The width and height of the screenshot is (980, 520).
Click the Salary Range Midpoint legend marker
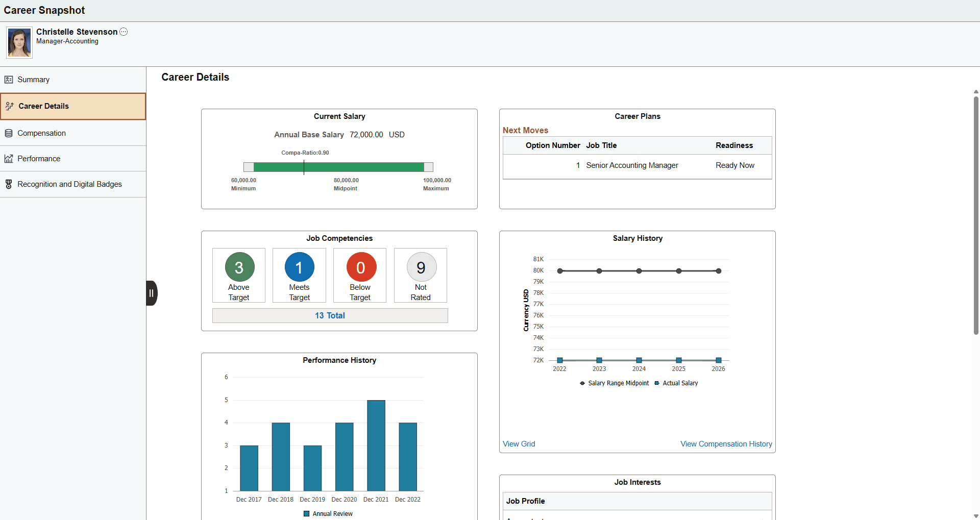[582, 383]
